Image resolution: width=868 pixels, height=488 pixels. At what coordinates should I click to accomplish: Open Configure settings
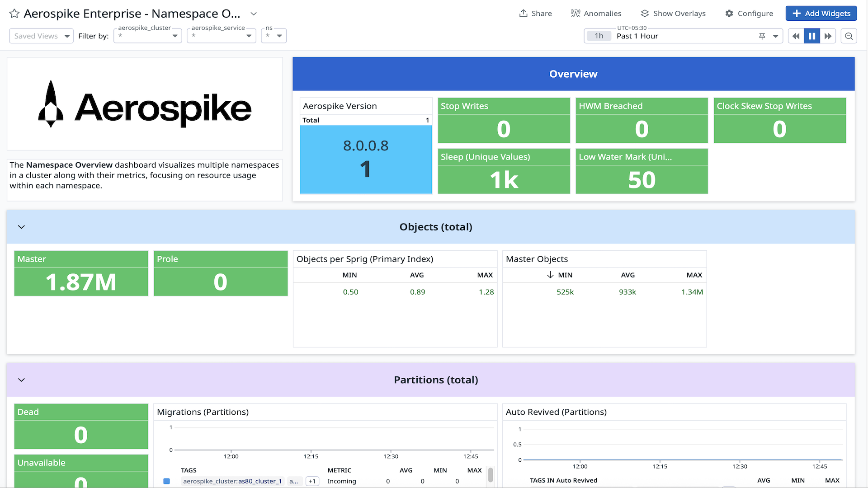(x=749, y=14)
